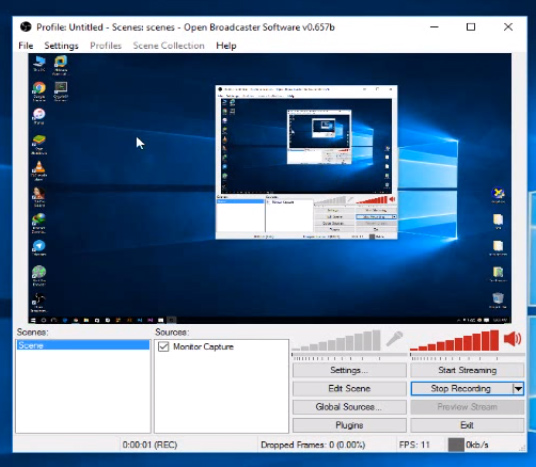Image resolution: width=536 pixels, height=467 pixels.
Task: Mute desktop audio via red speaker icon
Action: [512, 339]
